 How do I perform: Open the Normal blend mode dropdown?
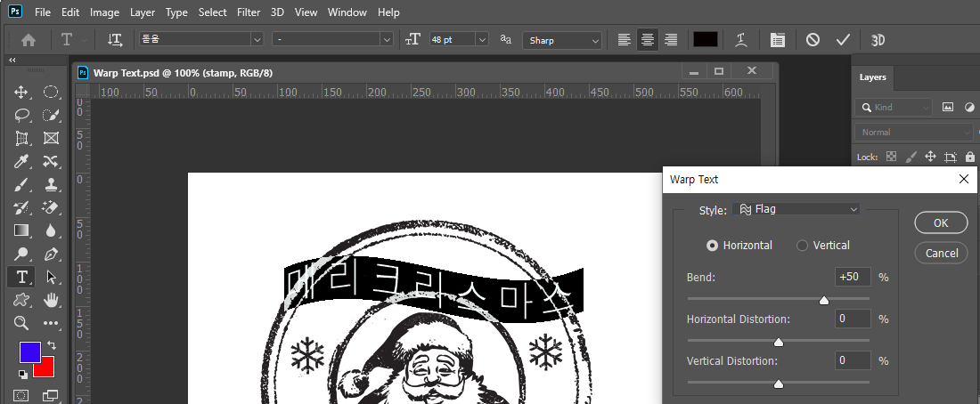click(914, 133)
